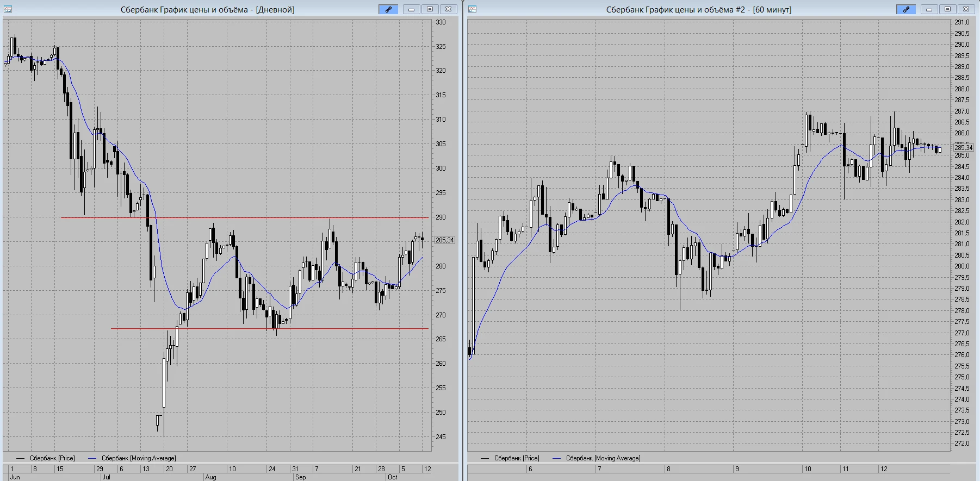
Task: Close the Дневной chart window
Action: coord(448,9)
